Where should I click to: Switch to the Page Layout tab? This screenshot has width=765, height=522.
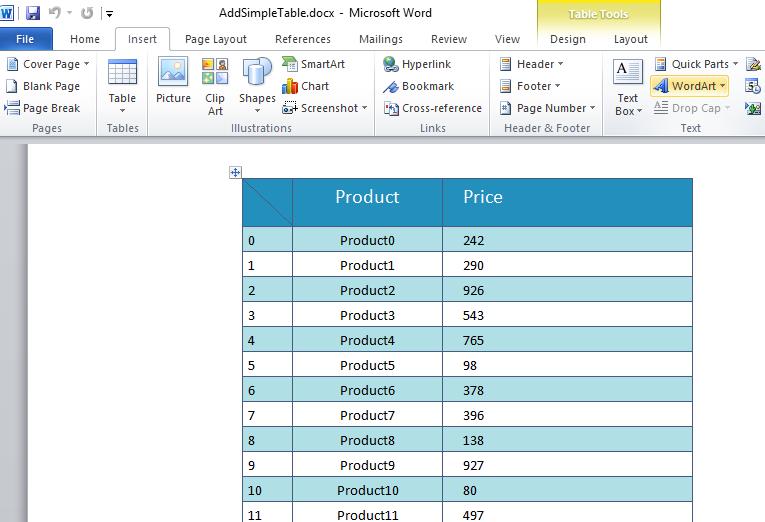click(216, 39)
